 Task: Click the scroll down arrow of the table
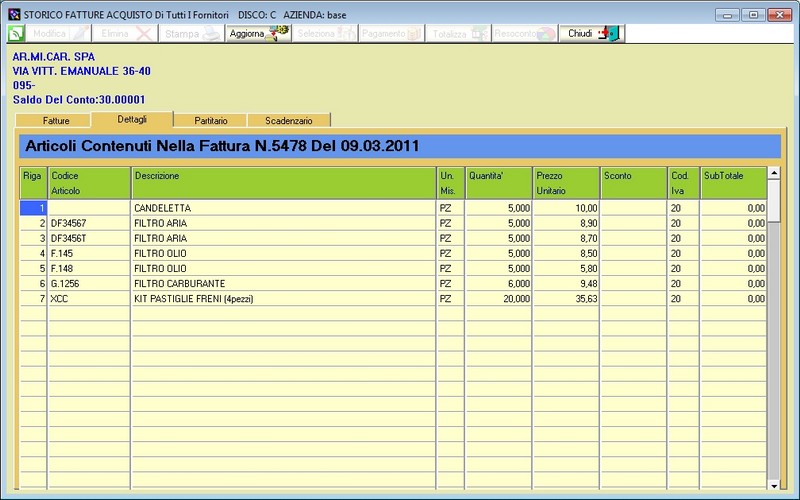pyautogui.click(x=774, y=485)
